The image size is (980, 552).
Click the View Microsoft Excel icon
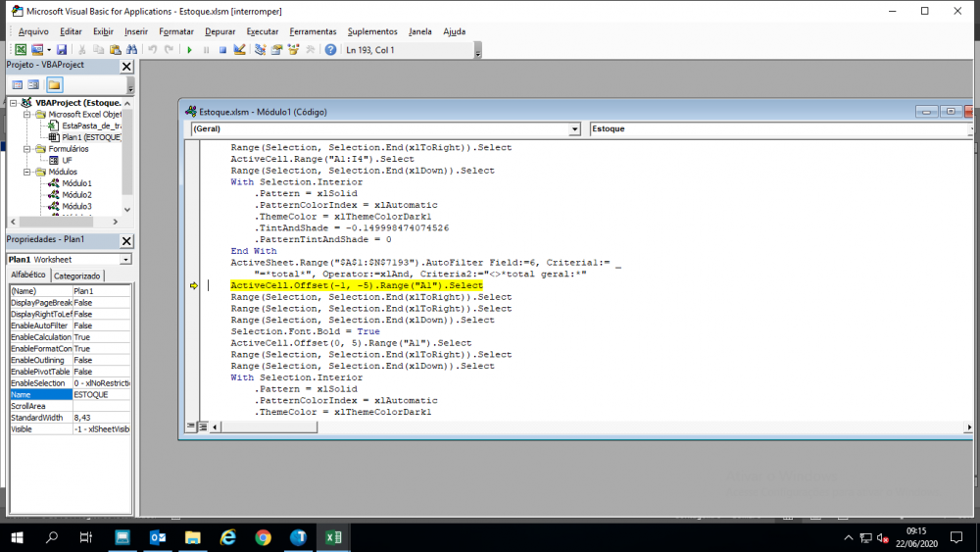(x=21, y=50)
